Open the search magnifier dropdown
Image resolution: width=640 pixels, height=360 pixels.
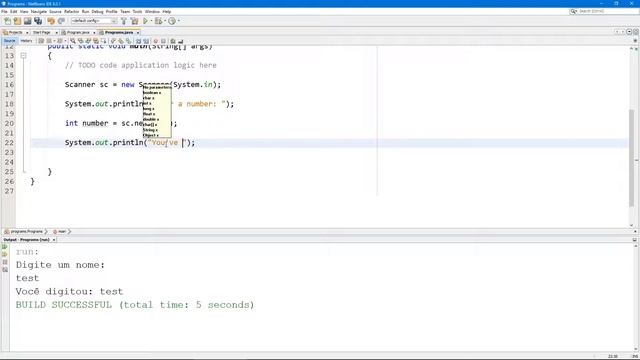coord(573,11)
